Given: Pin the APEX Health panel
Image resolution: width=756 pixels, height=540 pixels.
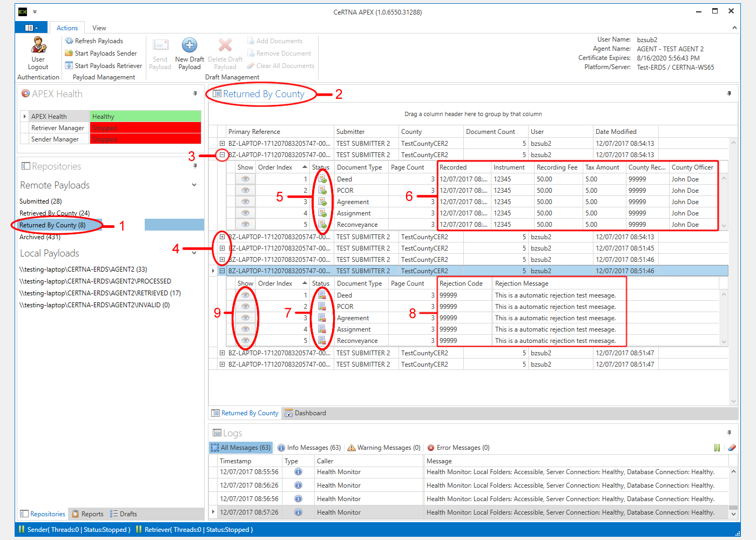Looking at the screenshot, I should pos(195,94).
